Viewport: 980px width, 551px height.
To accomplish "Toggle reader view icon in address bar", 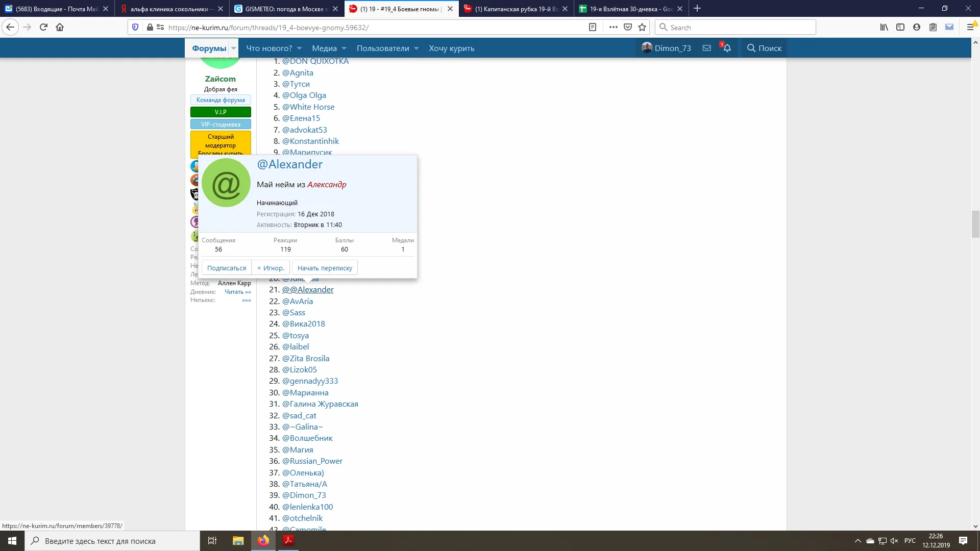I will (x=593, y=27).
